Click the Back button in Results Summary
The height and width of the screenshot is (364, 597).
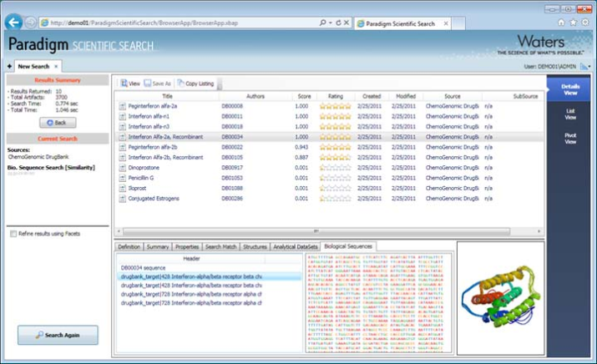click(x=58, y=123)
